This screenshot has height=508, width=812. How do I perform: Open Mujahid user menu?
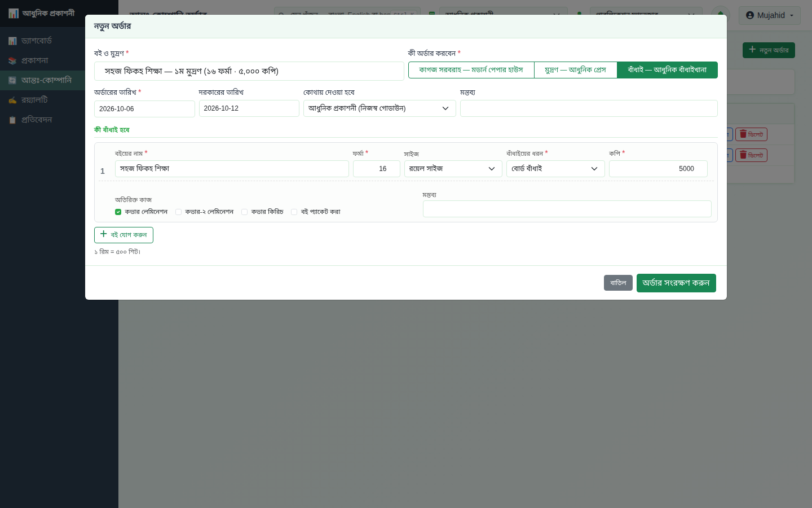(770, 15)
